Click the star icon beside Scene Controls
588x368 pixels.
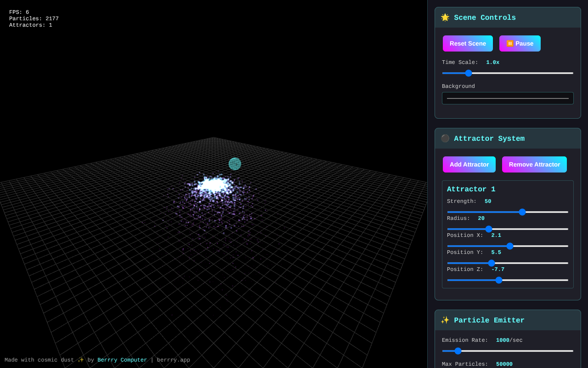click(445, 17)
